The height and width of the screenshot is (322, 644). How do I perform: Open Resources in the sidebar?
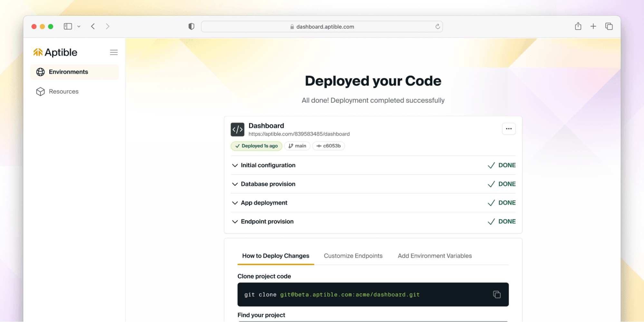click(x=74, y=91)
